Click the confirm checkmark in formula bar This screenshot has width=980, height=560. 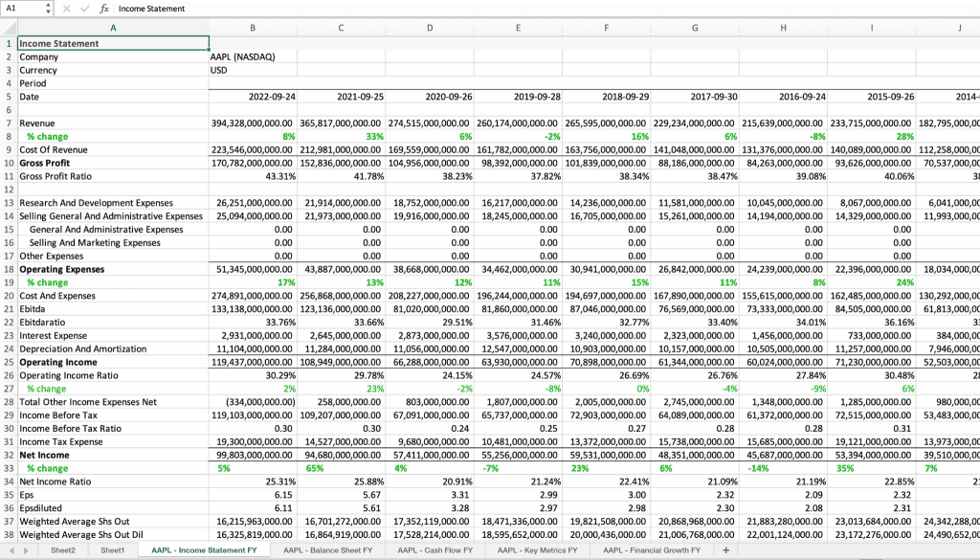pos(86,9)
